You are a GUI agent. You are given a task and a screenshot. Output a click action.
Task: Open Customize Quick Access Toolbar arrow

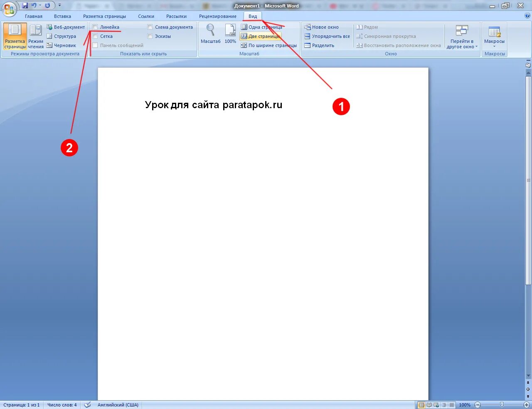click(x=59, y=5)
